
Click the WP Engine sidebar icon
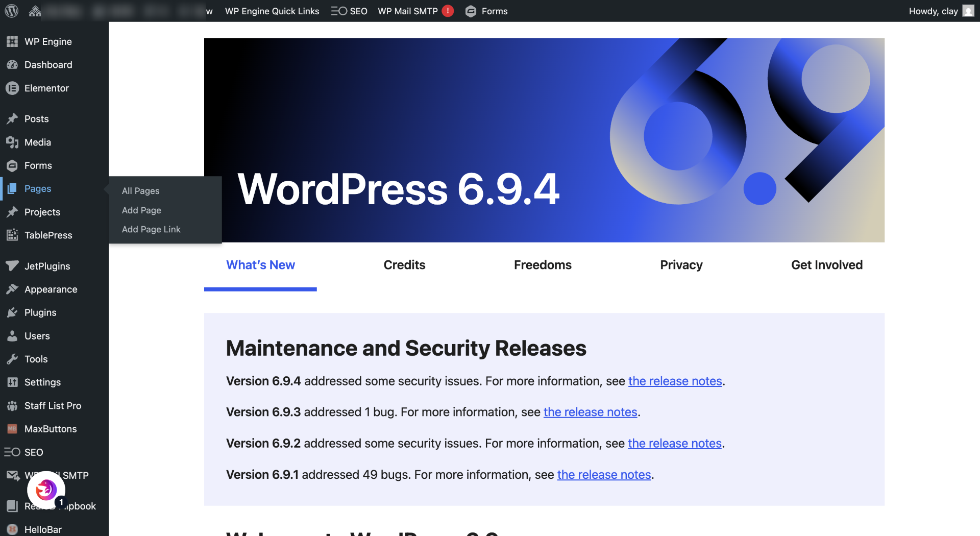[12, 41]
